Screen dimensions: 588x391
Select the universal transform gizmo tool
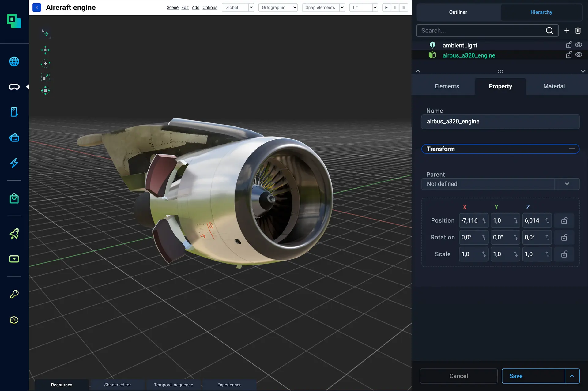(45, 90)
